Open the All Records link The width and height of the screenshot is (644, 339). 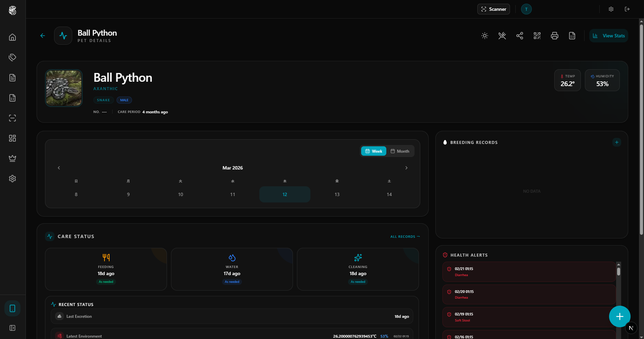tap(405, 237)
